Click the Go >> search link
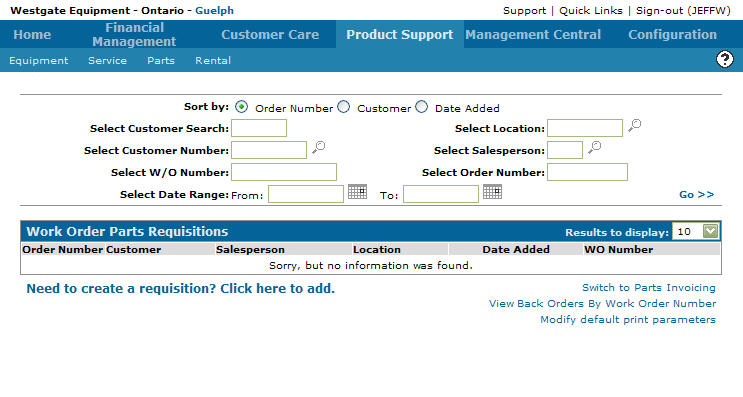Image resolution: width=743 pixels, height=397 pixels. (x=697, y=195)
